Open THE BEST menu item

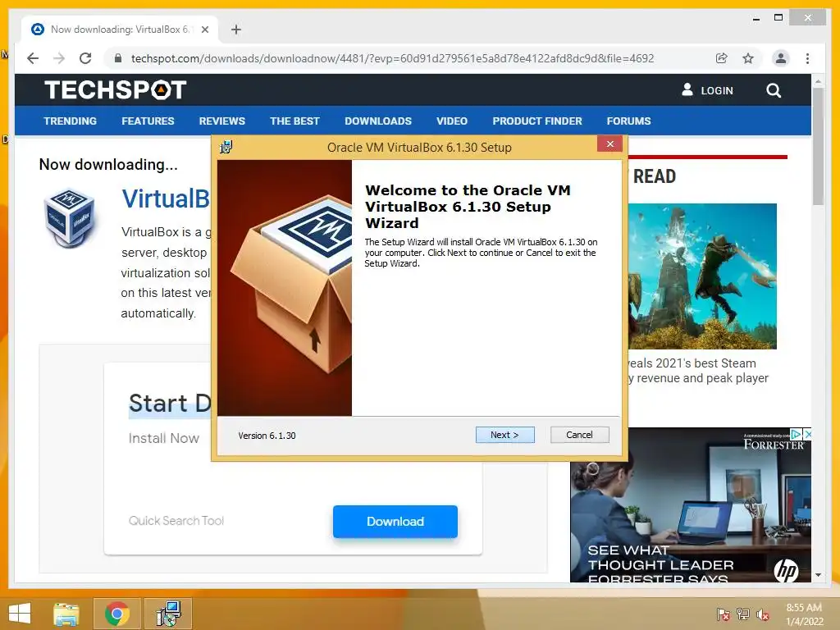tap(294, 121)
